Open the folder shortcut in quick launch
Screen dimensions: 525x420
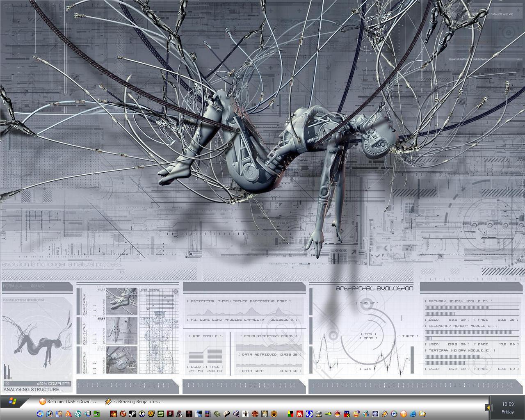pos(422,414)
